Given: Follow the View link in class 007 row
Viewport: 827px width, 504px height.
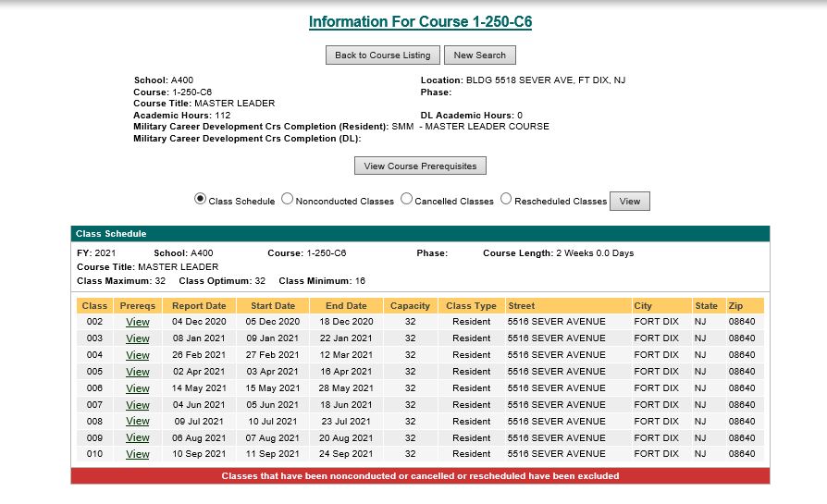Looking at the screenshot, I should pyautogui.click(x=138, y=405).
